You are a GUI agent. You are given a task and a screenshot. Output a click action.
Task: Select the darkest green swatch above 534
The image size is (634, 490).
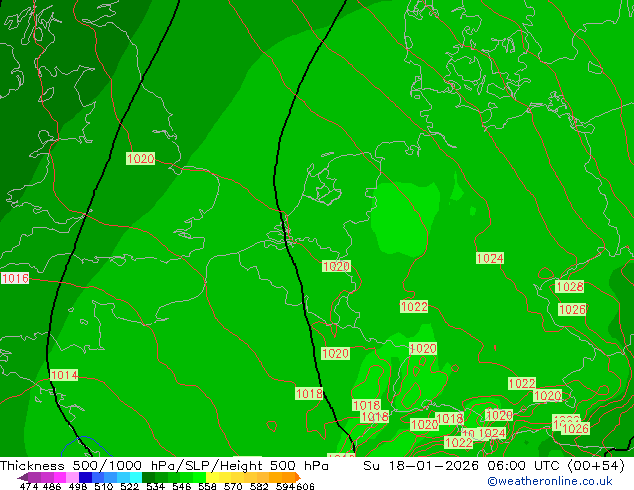(148, 477)
